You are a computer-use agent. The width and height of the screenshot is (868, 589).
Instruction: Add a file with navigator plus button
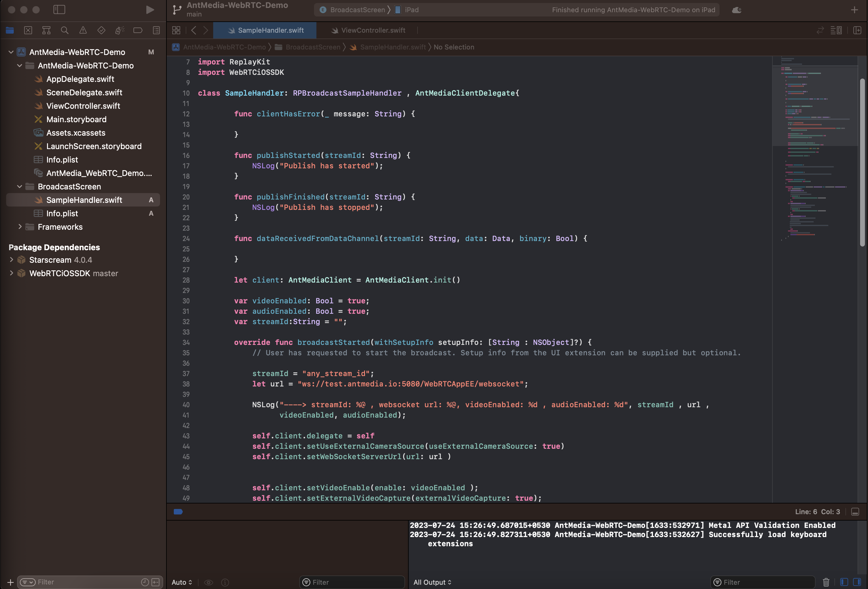click(10, 582)
